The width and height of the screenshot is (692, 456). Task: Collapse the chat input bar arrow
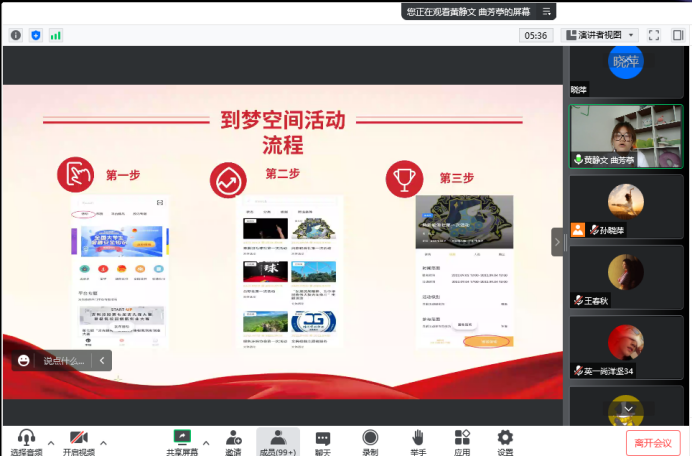coord(101,361)
